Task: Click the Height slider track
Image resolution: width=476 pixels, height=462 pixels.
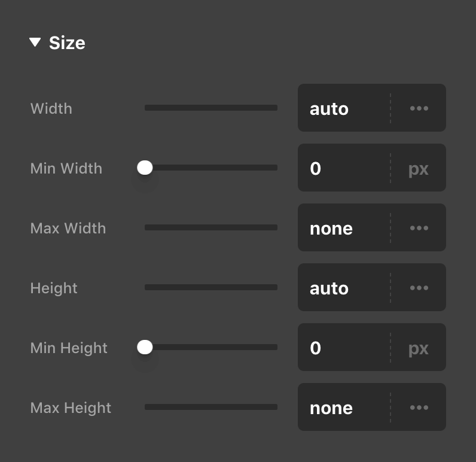Action: 210,287
